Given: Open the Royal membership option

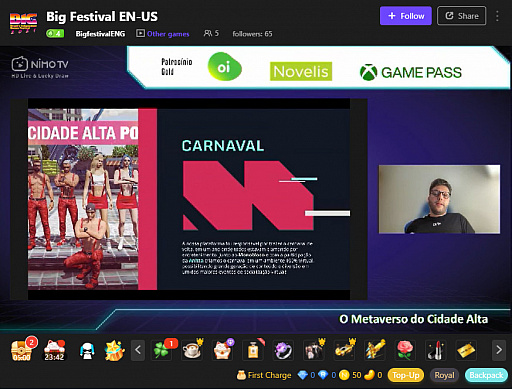Looking at the screenshot, I should (x=444, y=375).
